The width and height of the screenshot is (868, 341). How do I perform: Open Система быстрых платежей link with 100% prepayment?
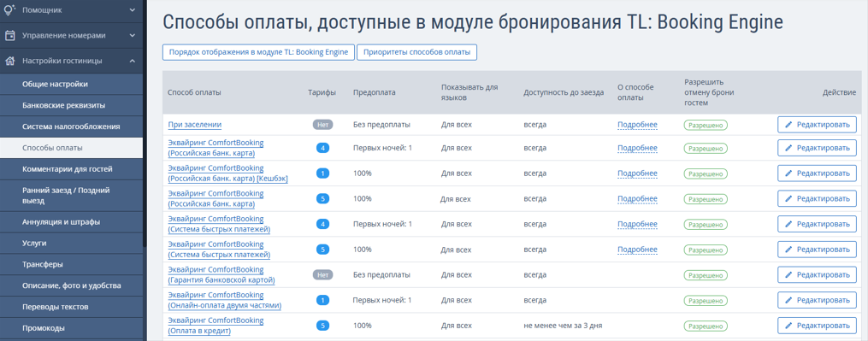point(219,250)
